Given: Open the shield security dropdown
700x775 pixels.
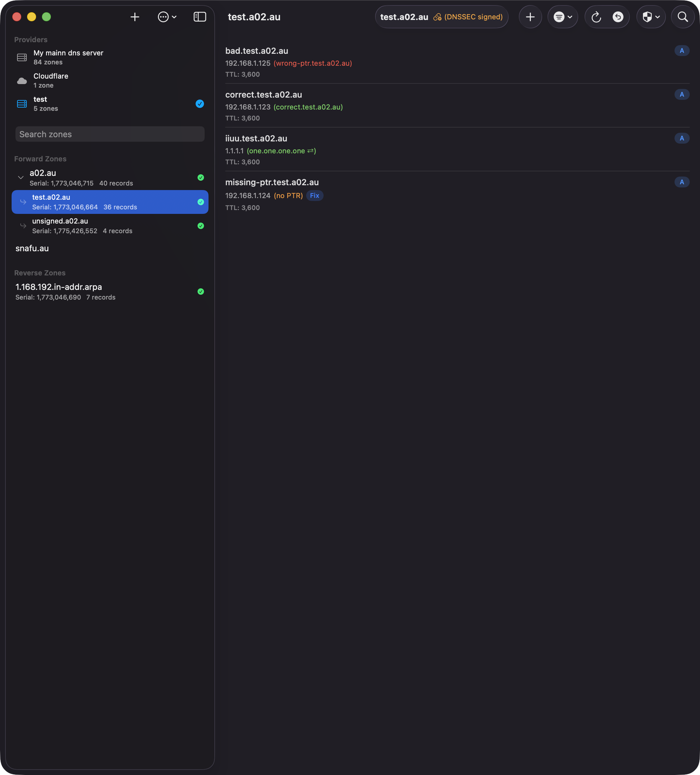Looking at the screenshot, I should pyautogui.click(x=651, y=17).
